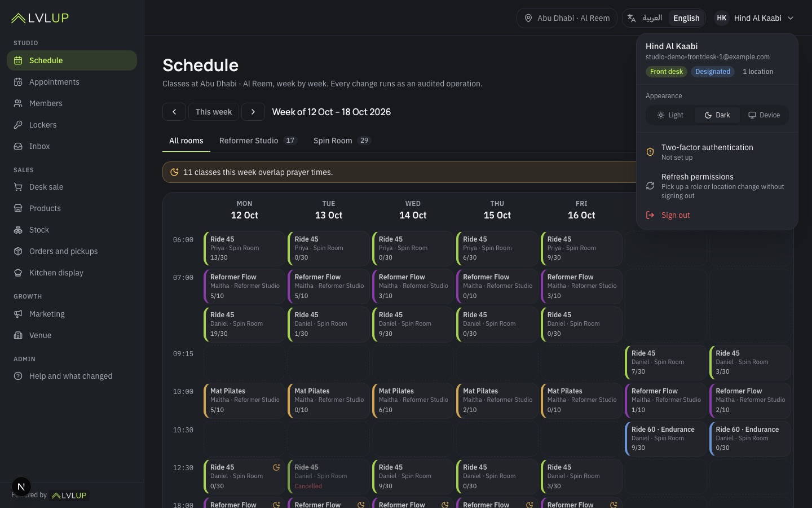Click the Sign out arrow icon
This screenshot has width=812, height=508.
coord(650,215)
